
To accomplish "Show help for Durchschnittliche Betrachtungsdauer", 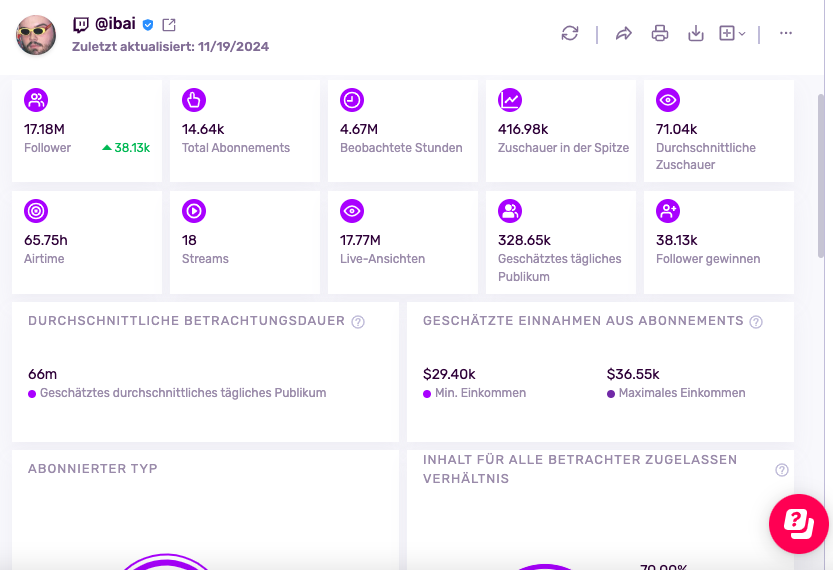I will click(x=358, y=322).
